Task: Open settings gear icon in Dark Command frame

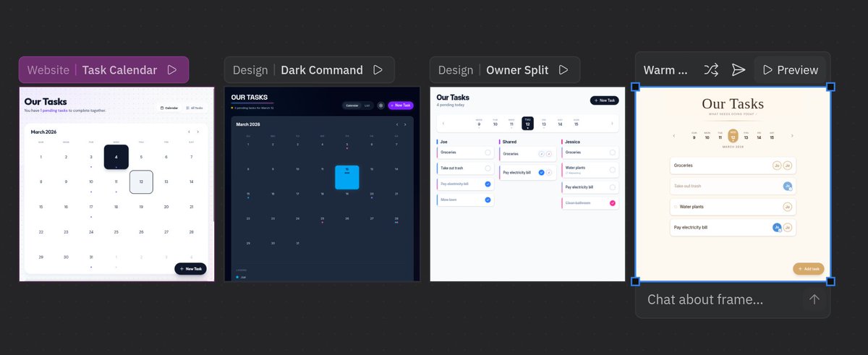Action: coord(380,106)
